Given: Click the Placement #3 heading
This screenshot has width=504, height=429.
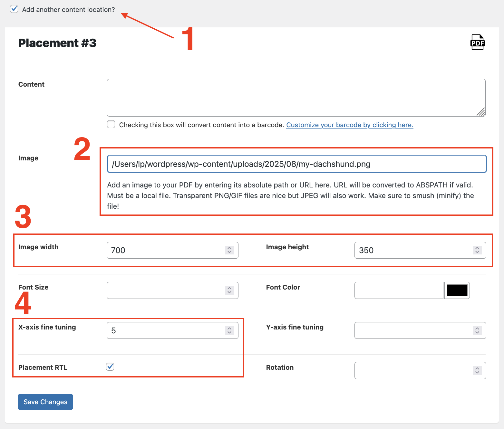Looking at the screenshot, I should (x=57, y=43).
